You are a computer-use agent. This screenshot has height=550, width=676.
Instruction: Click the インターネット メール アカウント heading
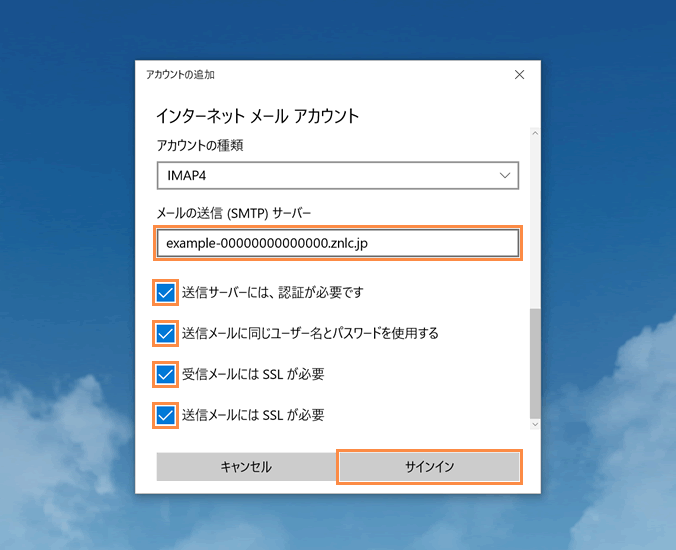click(257, 116)
